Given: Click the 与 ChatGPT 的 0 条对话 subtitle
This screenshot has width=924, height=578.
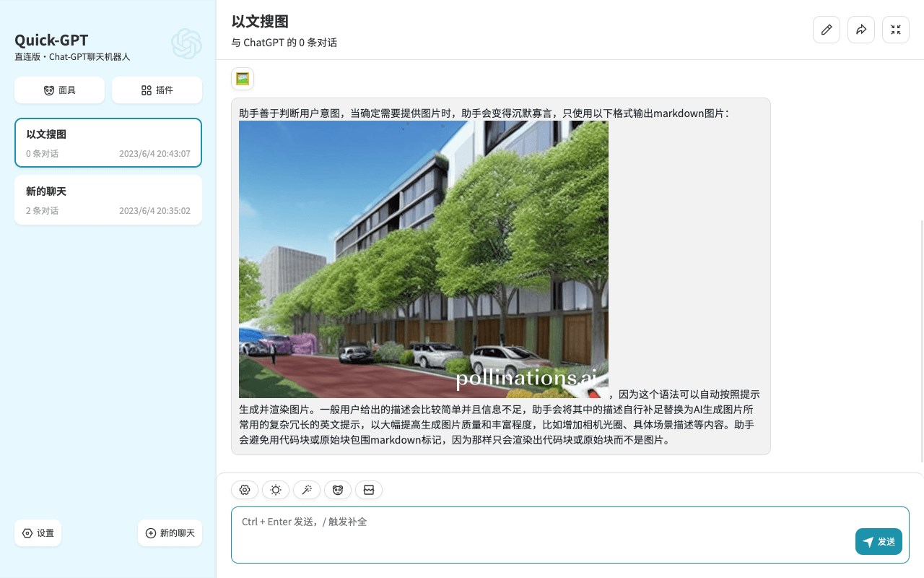Looking at the screenshot, I should 284,43.
